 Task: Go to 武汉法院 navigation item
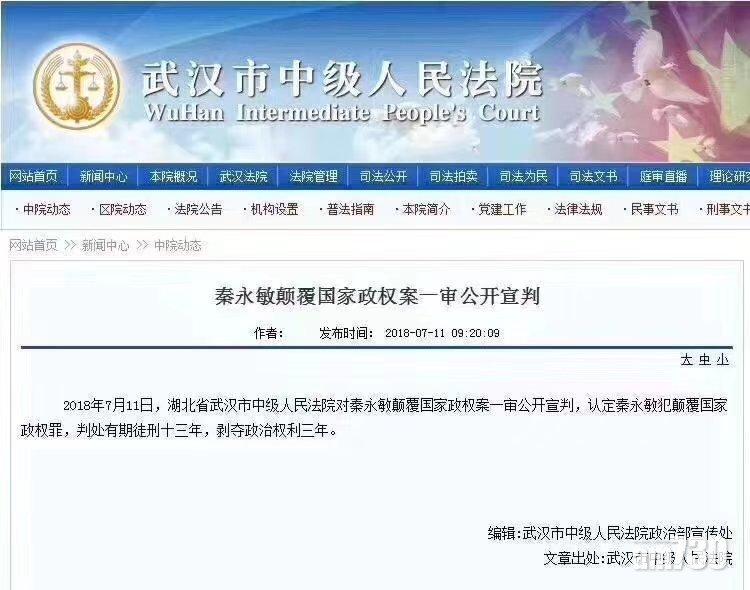pos(243,177)
